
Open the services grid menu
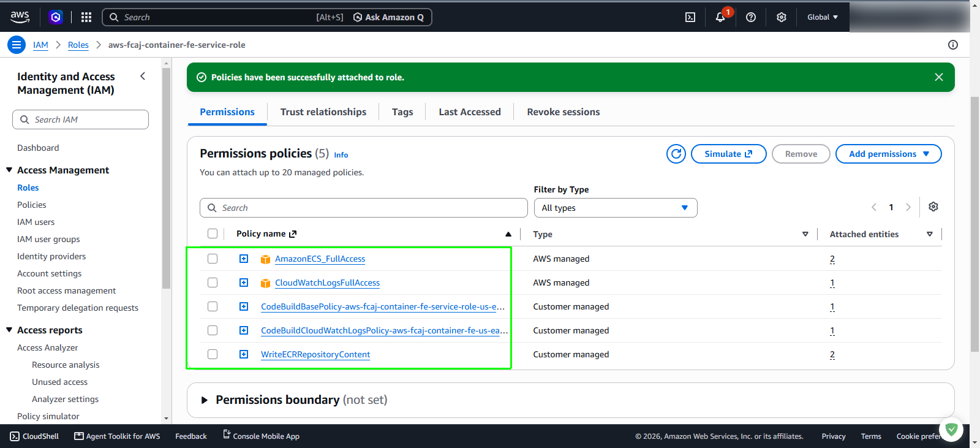86,17
